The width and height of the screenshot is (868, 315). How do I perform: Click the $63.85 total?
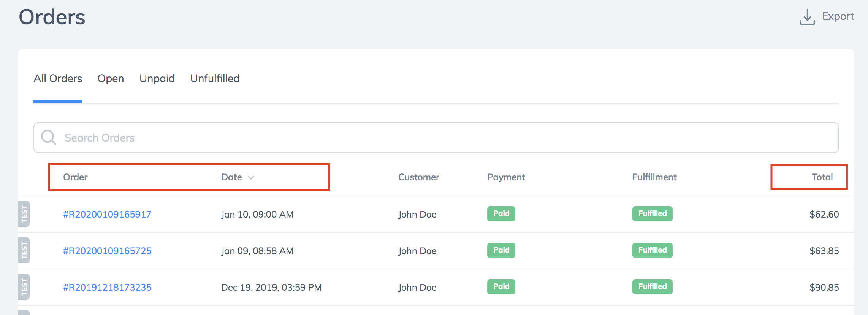tap(824, 251)
